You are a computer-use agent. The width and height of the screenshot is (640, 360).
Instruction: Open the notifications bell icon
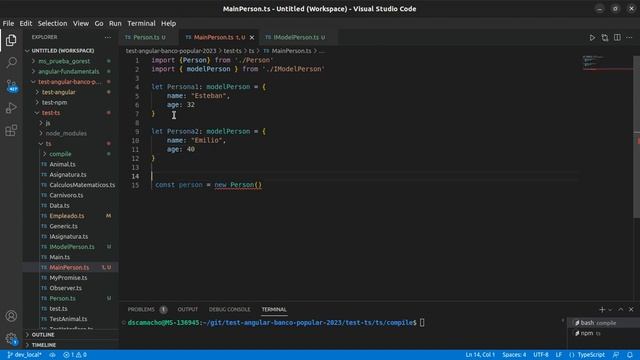[x=630, y=355]
